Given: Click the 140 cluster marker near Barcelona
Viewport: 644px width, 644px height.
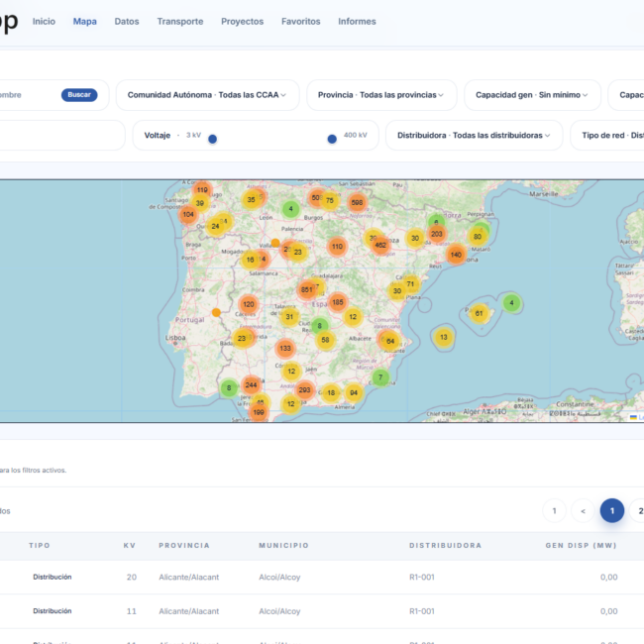Looking at the screenshot, I should click(x=456, y=255).
